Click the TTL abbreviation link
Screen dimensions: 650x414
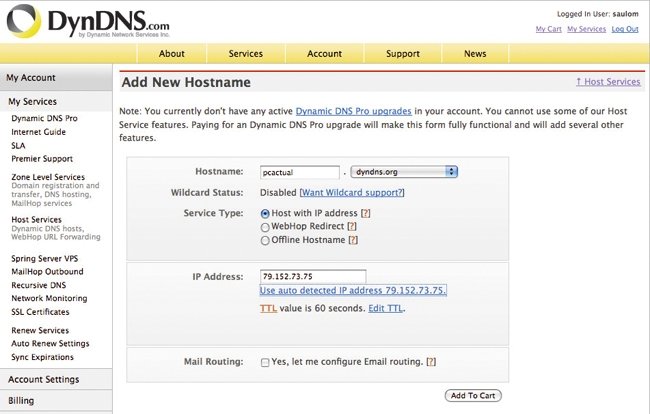(x=268, y=308)
